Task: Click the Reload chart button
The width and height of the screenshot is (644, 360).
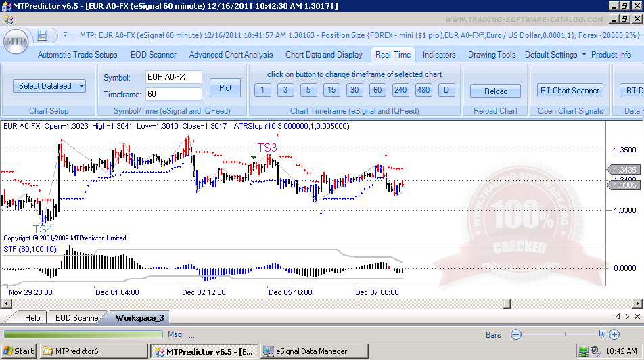Action: pyautogui.click(x=495, y=91)
